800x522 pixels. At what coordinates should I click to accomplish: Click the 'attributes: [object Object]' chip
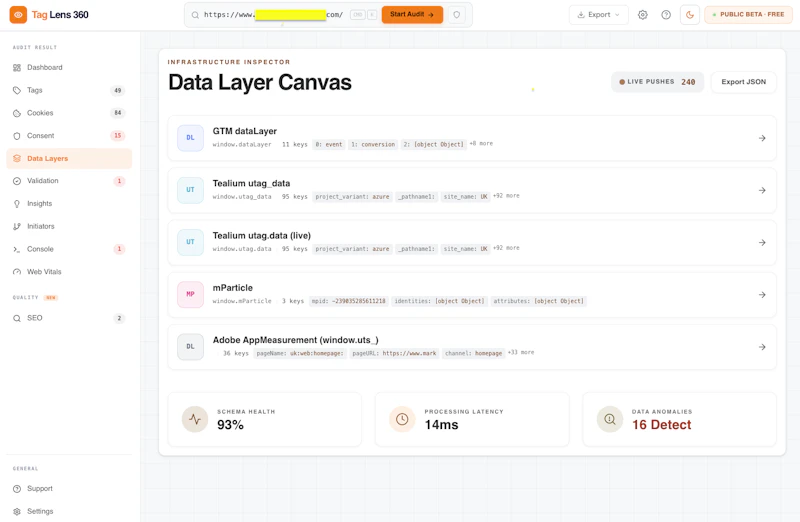pyautogui.click(x=538, y=301)
